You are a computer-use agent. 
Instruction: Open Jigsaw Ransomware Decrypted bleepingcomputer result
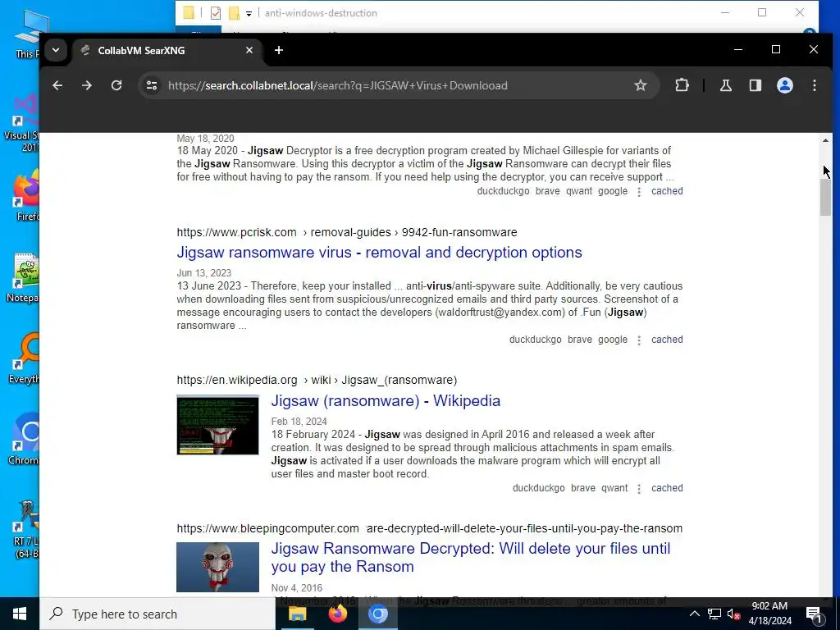470,558
